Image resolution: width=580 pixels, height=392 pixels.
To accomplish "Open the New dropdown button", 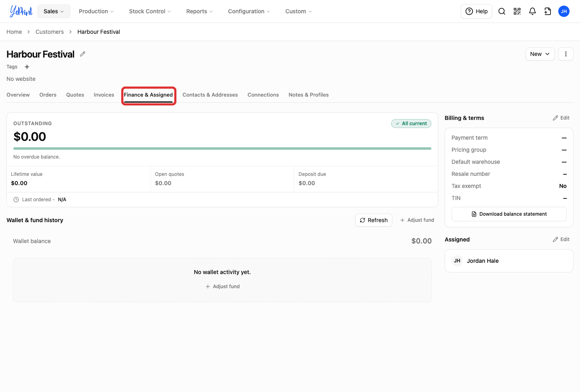I will click(540, 54).
